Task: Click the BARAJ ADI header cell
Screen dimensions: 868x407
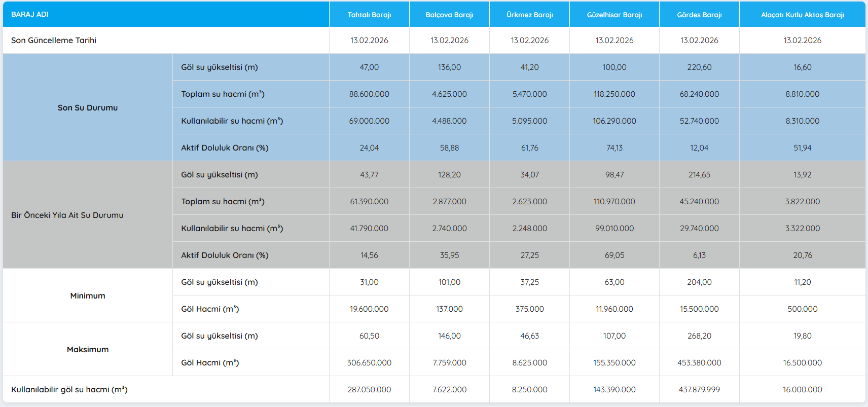Action: (x=30, y=14)
